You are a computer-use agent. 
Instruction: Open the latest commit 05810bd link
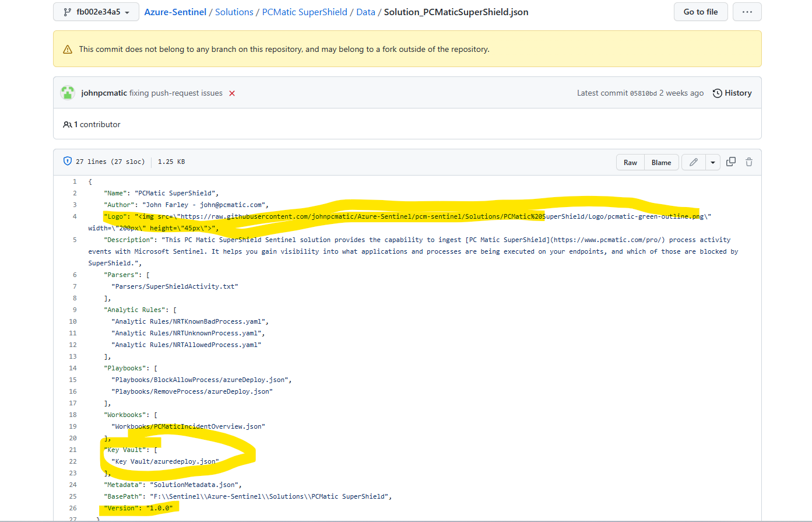tap(643, 93)
